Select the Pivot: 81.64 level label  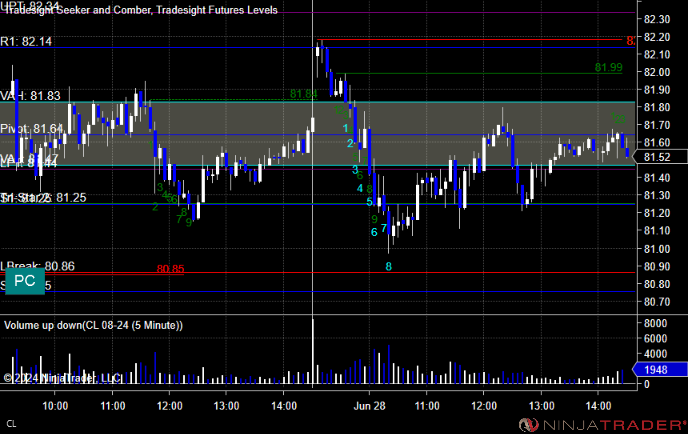32,129
